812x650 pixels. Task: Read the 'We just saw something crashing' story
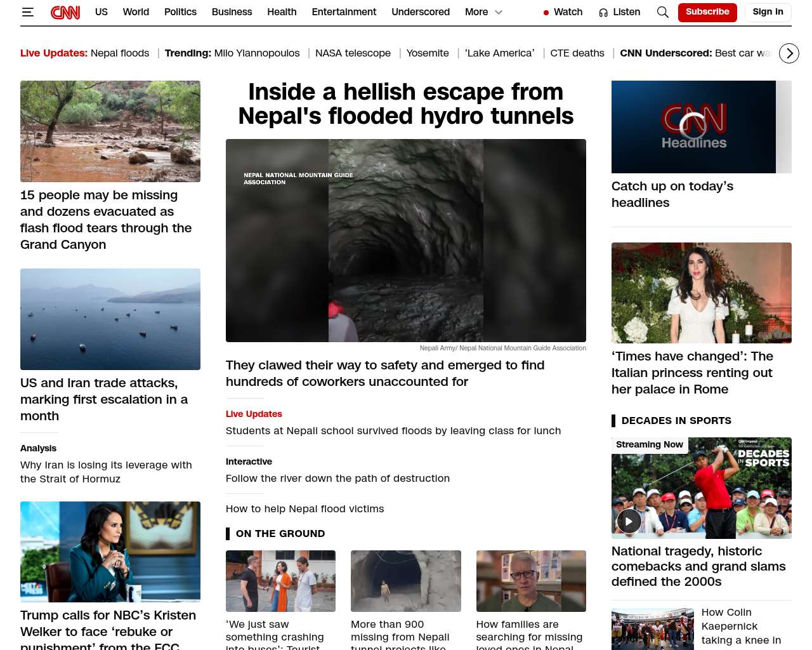(275, 634)
